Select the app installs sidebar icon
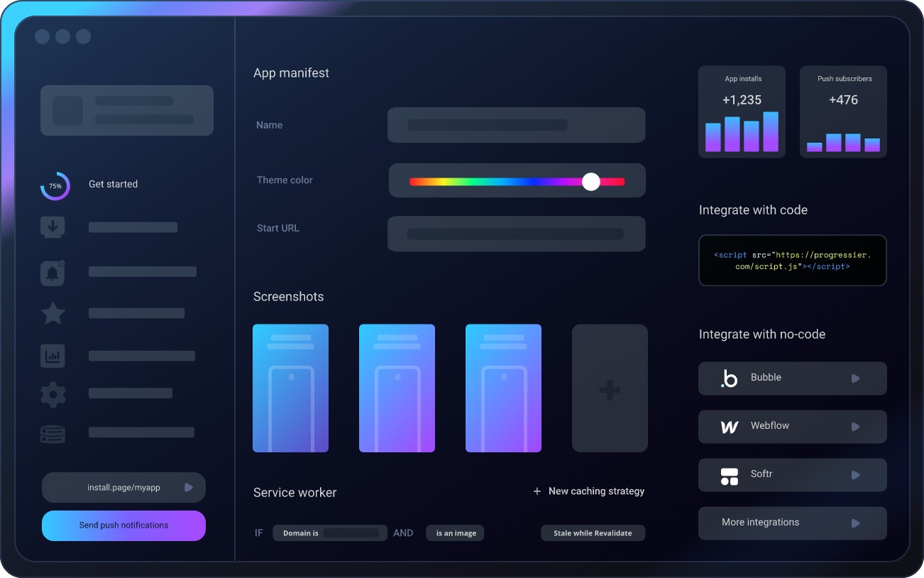This screenshot has width=924, height=578. pyautogui.click(x=53, y=227)
